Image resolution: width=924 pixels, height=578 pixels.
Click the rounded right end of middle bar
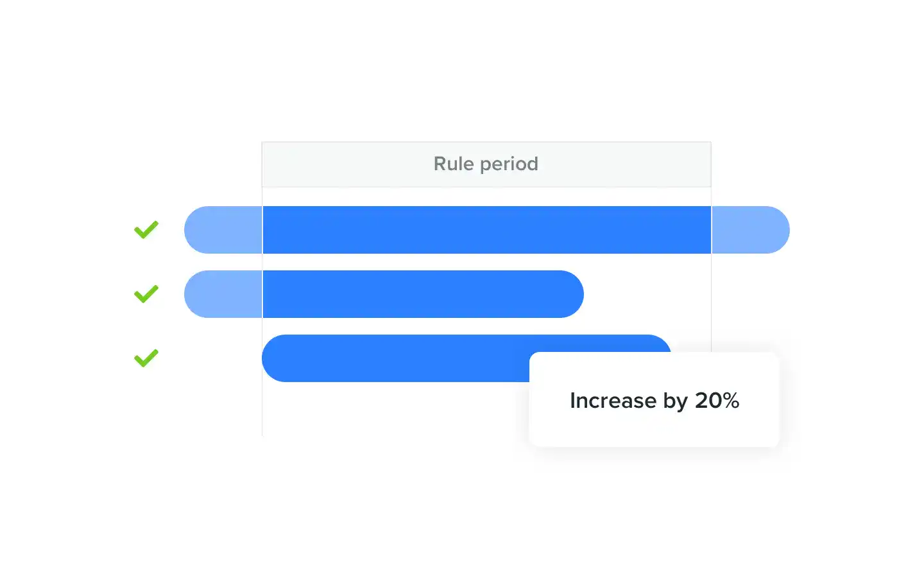pos(568,294)
